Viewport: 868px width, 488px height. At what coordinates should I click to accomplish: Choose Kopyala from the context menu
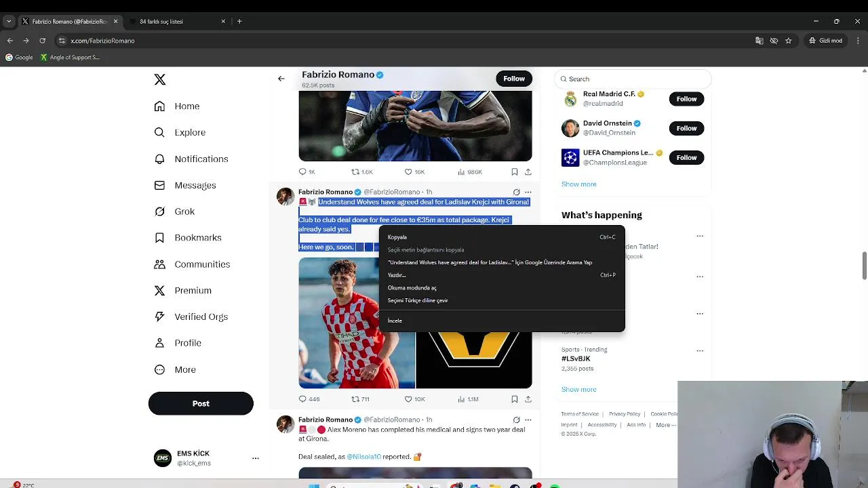(502, 237)
